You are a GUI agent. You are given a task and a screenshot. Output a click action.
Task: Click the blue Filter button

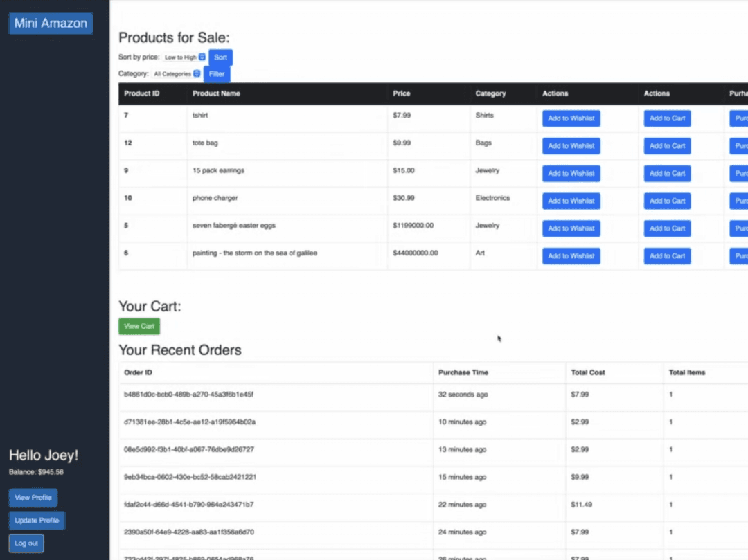tap(217, 74)
